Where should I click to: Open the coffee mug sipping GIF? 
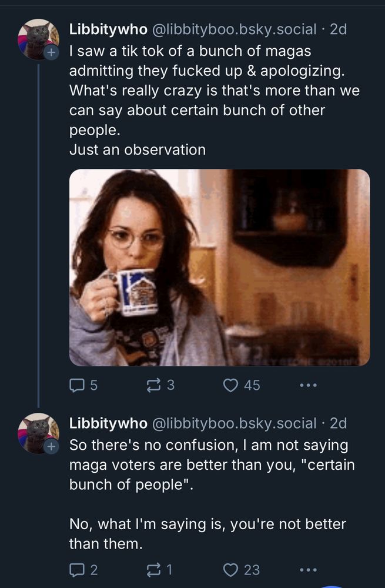coord(219,268)
